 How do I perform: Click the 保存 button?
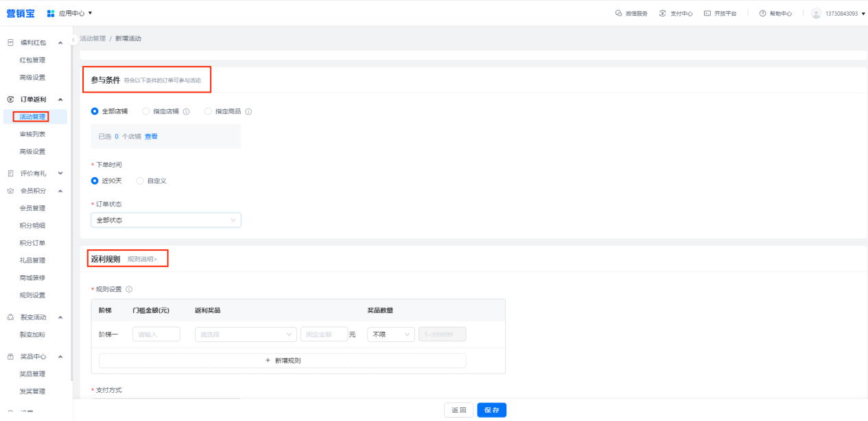coord(491,410)
